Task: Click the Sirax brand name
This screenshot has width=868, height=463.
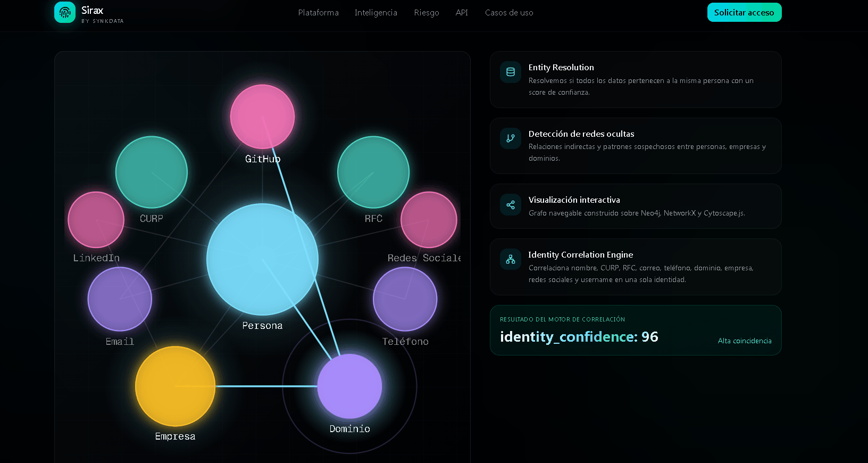Action: click(x=92, y=10)
